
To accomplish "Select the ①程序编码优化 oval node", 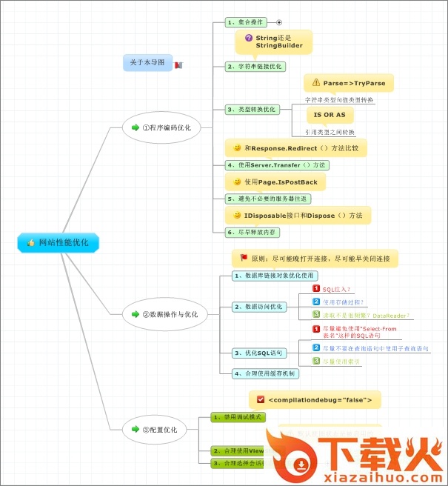I will point(161,127).
